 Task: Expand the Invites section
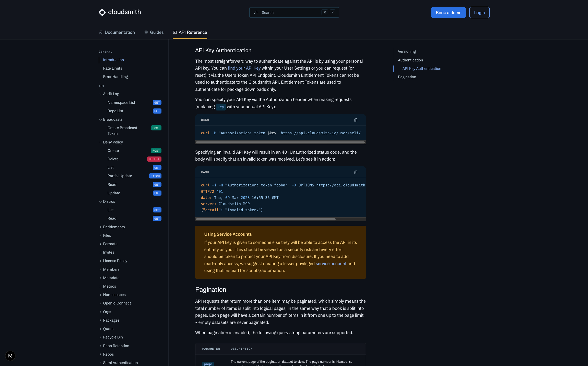106,252
